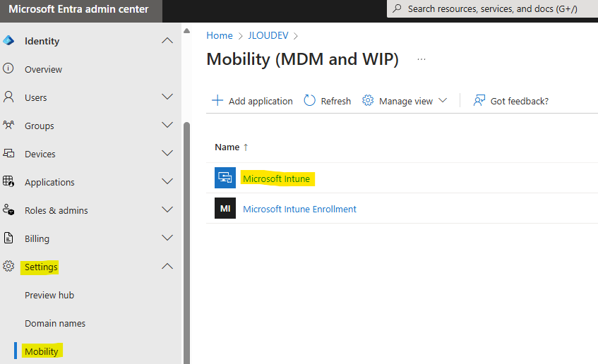Click the Add application button text
The image size is (598, 364).
(261, 101)
